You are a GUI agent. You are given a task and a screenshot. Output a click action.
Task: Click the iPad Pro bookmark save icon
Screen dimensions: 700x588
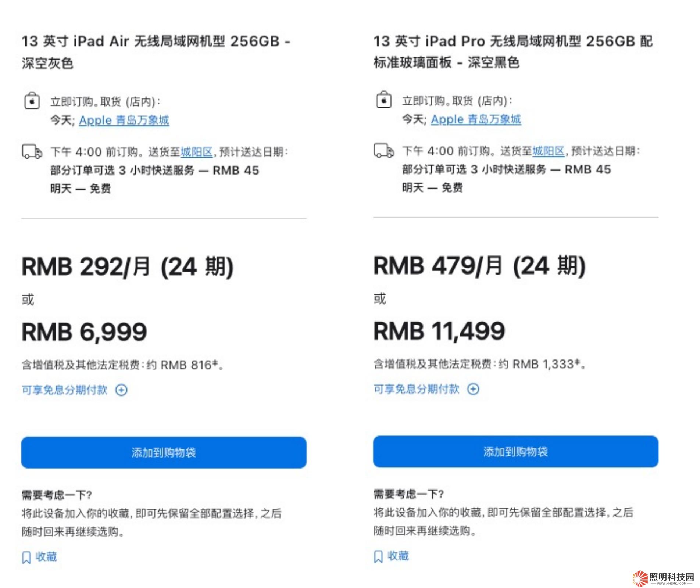378,556
